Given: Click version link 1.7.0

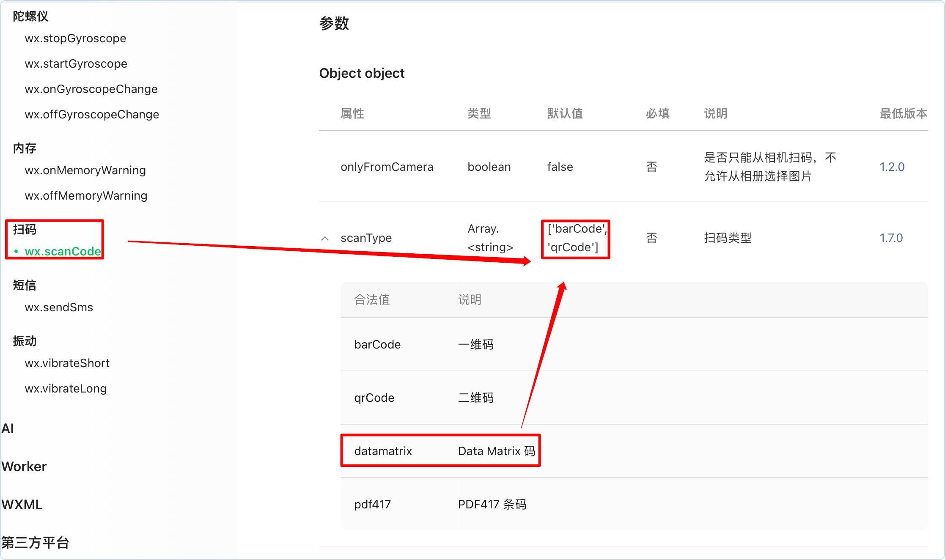Looking at the screenshot, I should point(891,238).
